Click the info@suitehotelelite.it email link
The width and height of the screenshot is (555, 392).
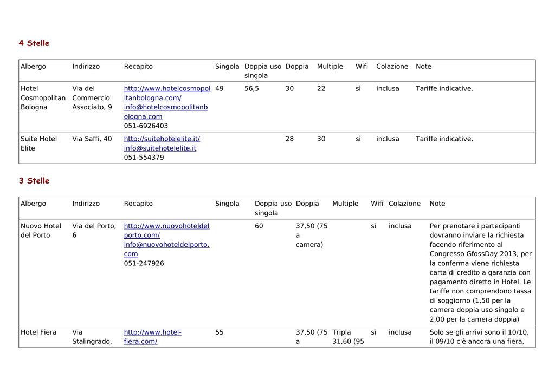point(160,148)
